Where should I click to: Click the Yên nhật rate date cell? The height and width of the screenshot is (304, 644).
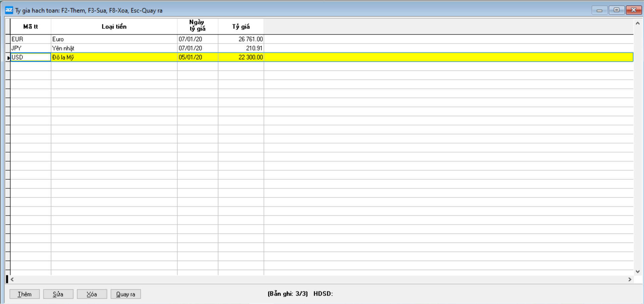coord(198,48)
